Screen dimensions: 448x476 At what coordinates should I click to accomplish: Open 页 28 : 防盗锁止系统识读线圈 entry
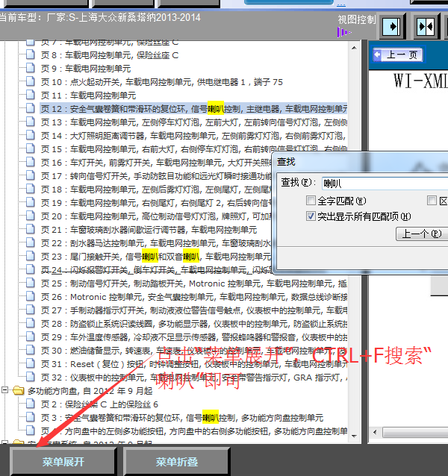point(194,324)
